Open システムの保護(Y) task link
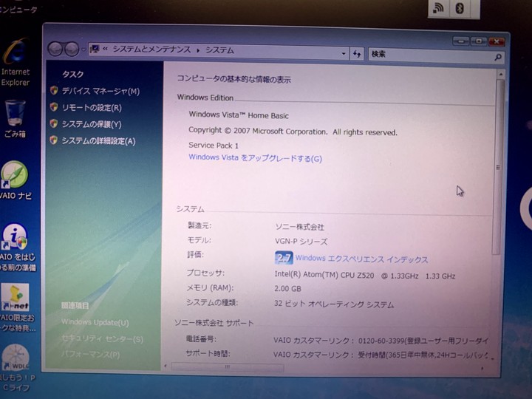Image resolution: width=532 pixels, height=399 pixels. [x=92, y=124]
